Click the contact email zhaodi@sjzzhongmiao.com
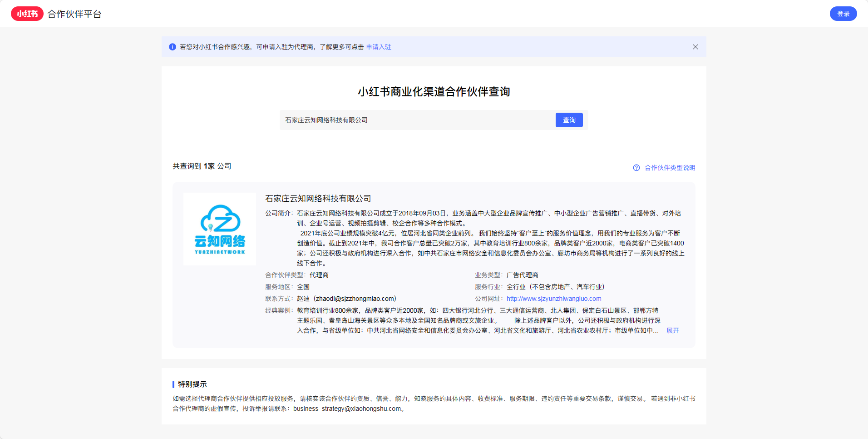This screenshot has width=868, height=439. click(x=355, y=299)
